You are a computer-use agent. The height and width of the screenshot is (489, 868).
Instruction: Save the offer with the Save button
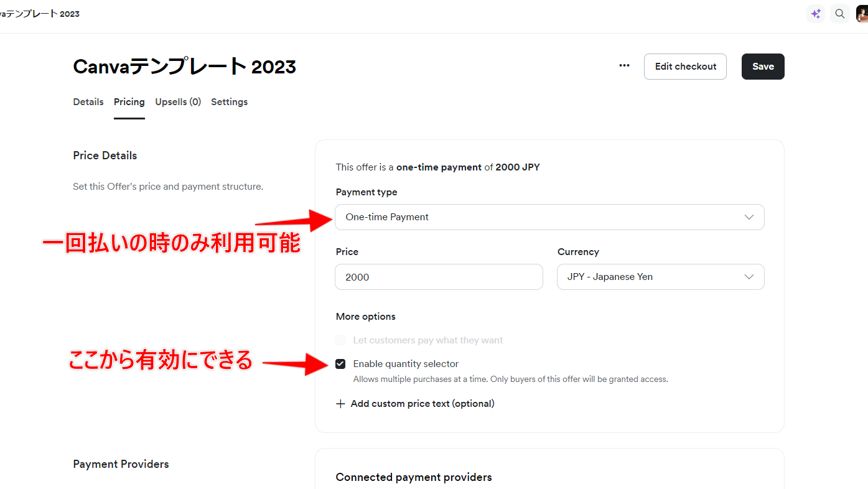coord(763,67)
